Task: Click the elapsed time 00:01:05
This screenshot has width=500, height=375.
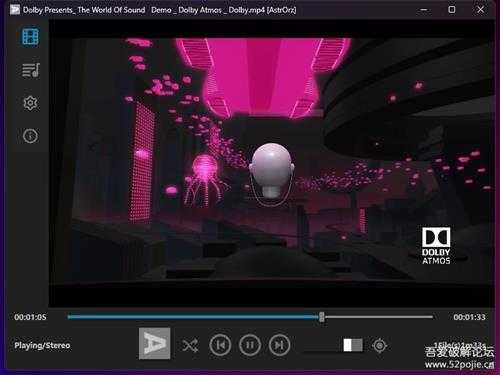Action: coord(30,317)
